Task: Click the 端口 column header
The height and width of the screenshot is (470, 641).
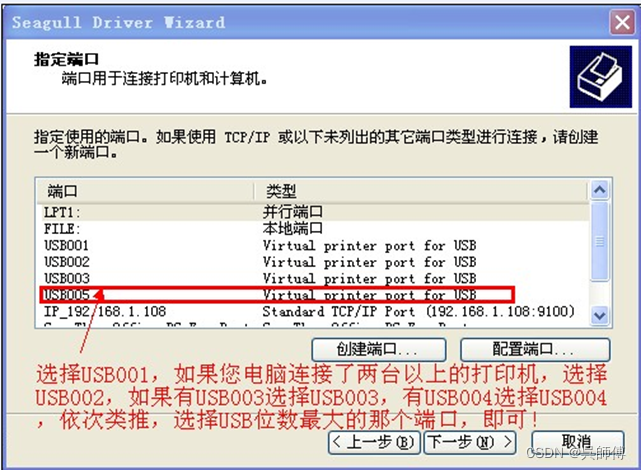Action: 146,191
